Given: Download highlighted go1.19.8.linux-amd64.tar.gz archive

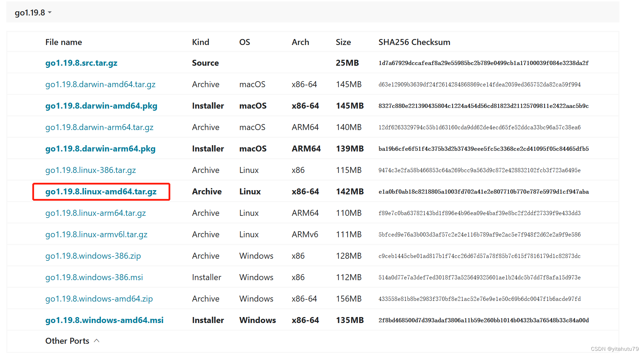Looking at the screenshot, I should click(x=101, y=192).
